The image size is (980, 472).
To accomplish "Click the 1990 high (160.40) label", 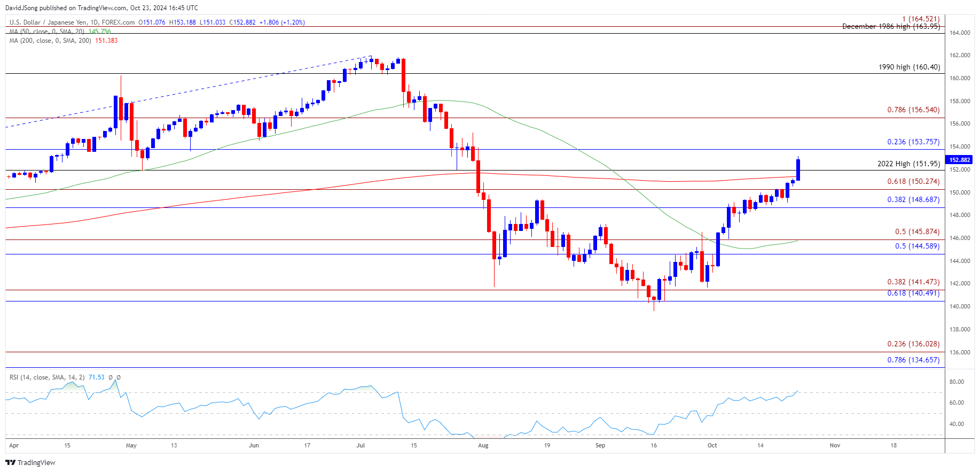I will (909, 67).
